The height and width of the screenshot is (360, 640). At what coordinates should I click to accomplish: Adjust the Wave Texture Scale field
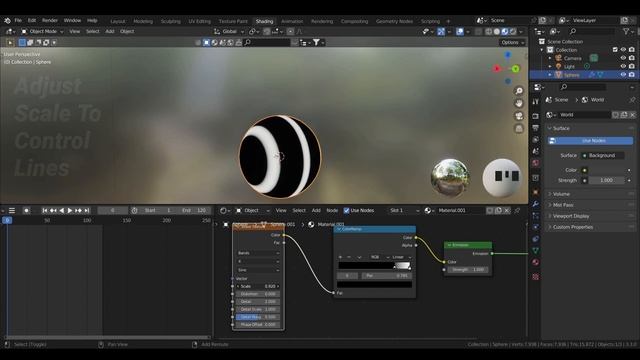coord(258,287)
